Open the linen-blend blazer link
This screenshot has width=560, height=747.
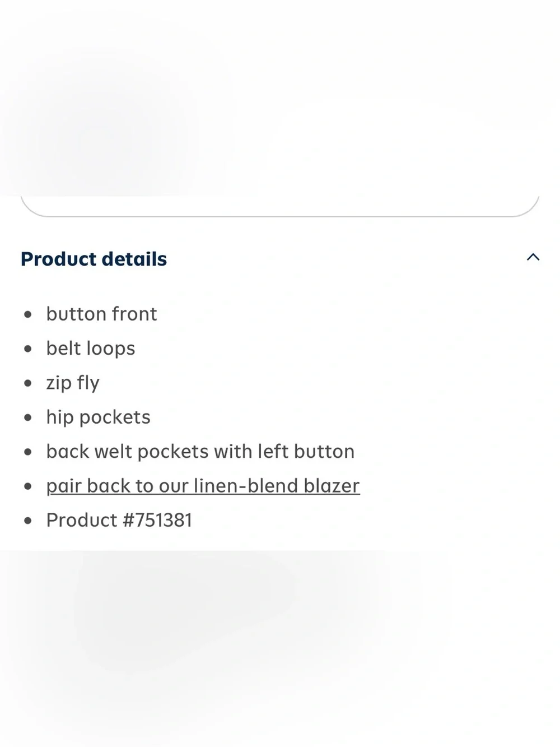point(203,486)
